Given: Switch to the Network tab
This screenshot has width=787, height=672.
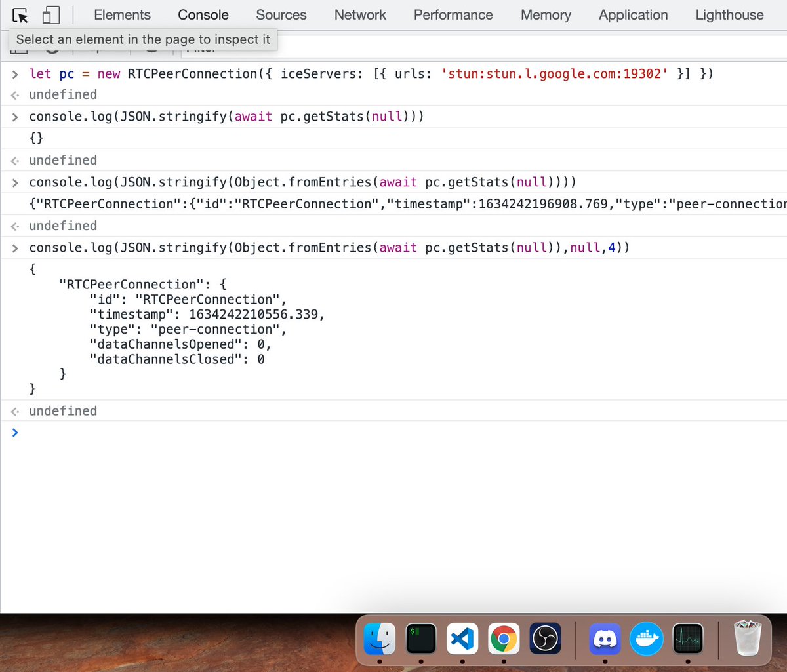Looking at the screenshot, I should click(360, 14).
